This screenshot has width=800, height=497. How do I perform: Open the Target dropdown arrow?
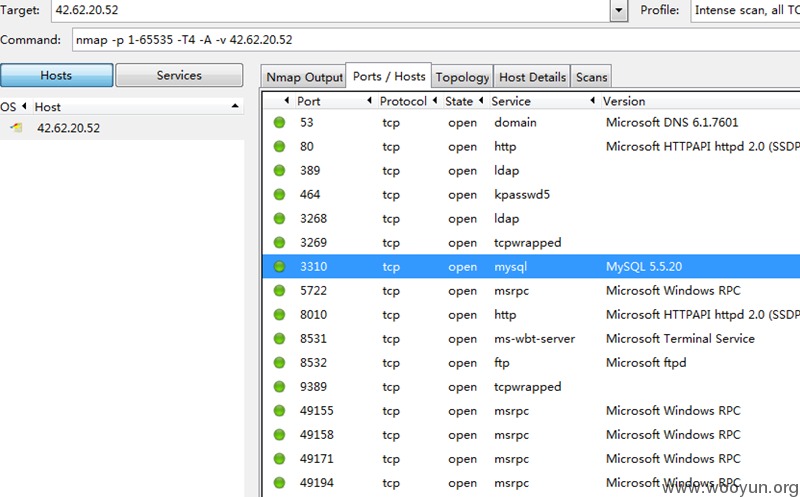pos(618,10)
